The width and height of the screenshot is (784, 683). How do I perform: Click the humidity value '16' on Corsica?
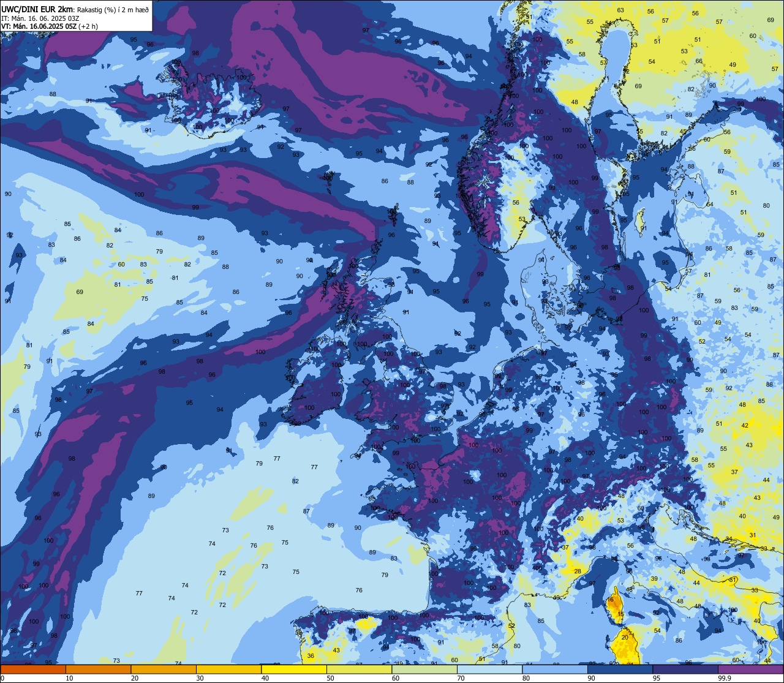[x=611, y=599]
